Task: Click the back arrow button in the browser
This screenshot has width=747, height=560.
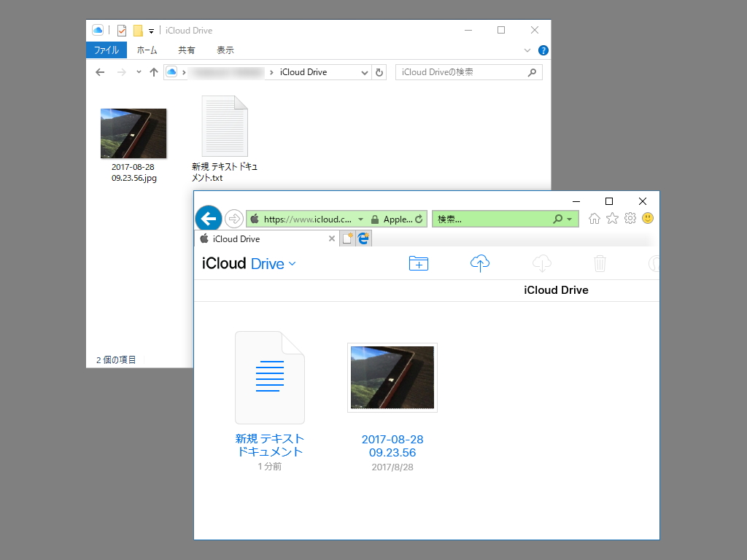Action: pyautogui.click(x=208, y=218)
